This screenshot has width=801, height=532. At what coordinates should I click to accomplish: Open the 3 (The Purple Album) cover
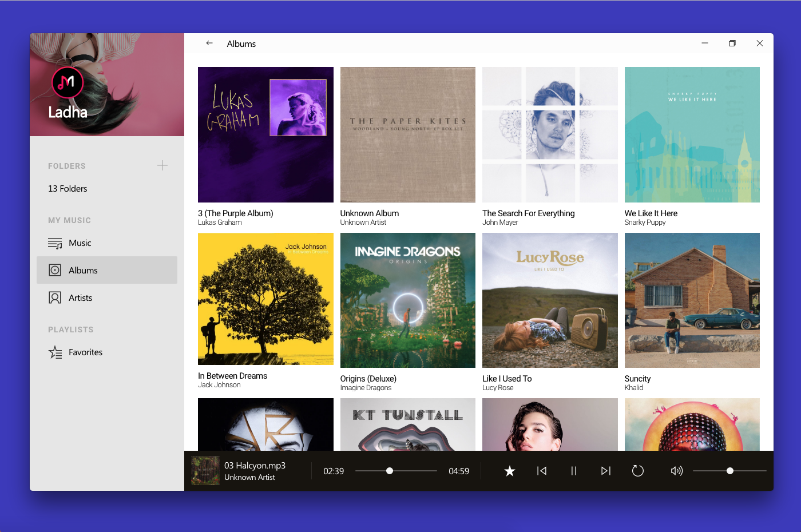point(265,134)
